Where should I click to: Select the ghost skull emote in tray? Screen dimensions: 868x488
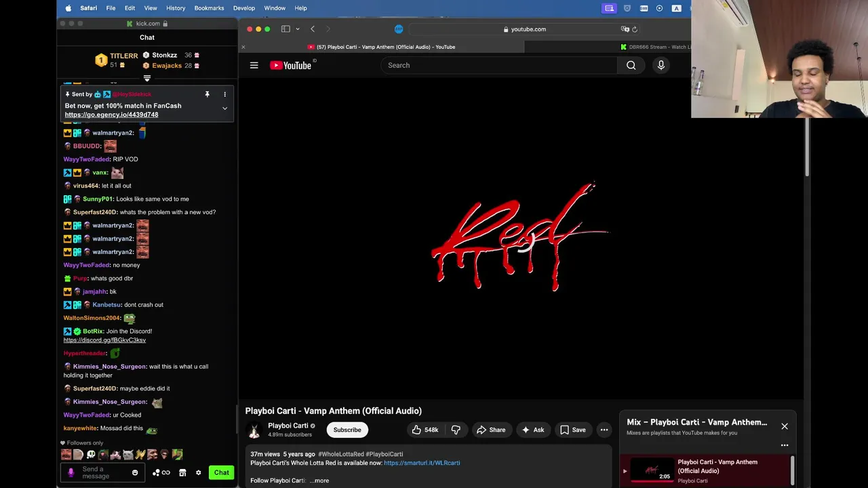90,455
